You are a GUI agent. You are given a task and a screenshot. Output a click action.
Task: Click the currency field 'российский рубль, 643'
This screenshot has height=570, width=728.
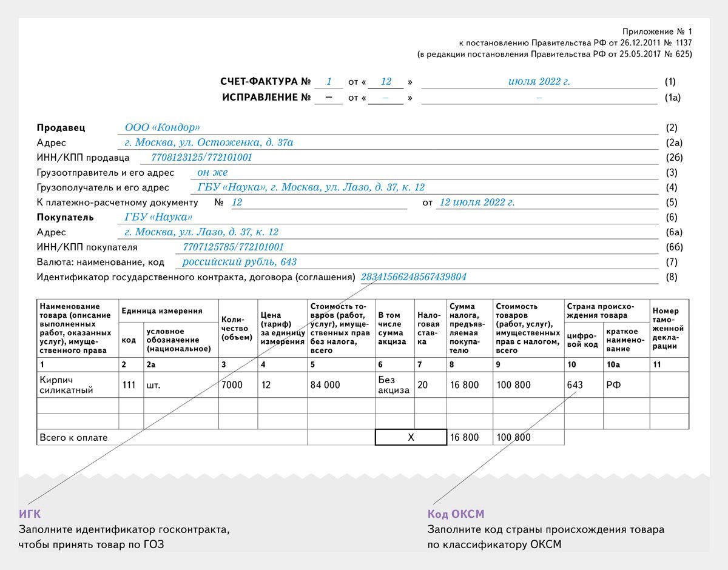coord(239,263)
